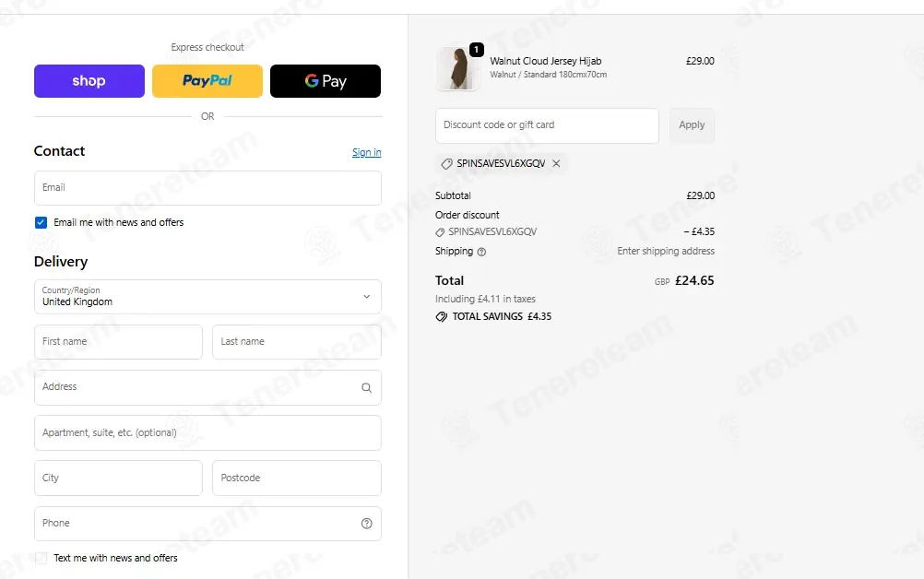924x579 pixels.
Task: Uncheck Email me with news and offers
Action: pyautogui.click(x=41, y=222)
